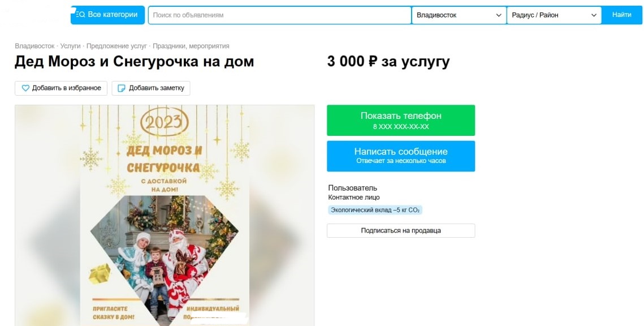The height and width of the screenshot is (326, 644).
Task: Click the Написать сообщение blue button
Action: coord(401,156)
